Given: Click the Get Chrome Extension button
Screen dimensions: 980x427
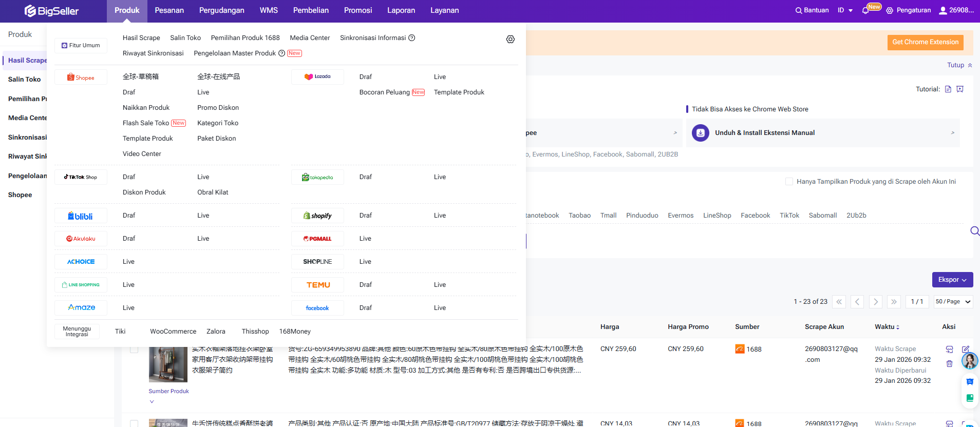Looking at the screenshot, I should click(x=925, y=42).
